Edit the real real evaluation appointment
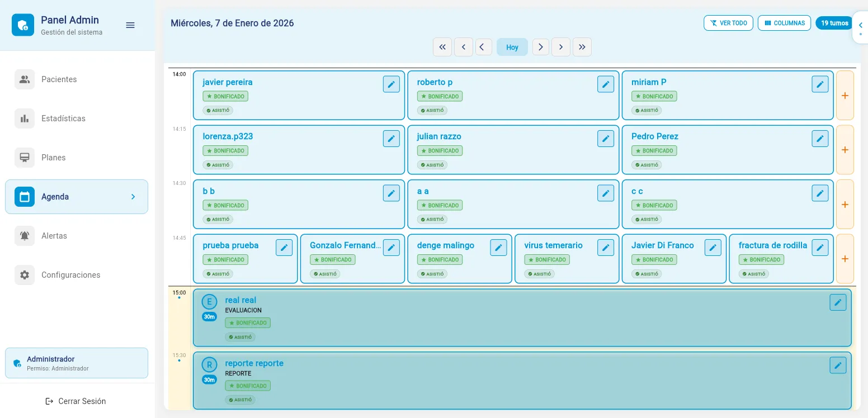This screenshot has width=868, height=418. (x=838, y=302)
